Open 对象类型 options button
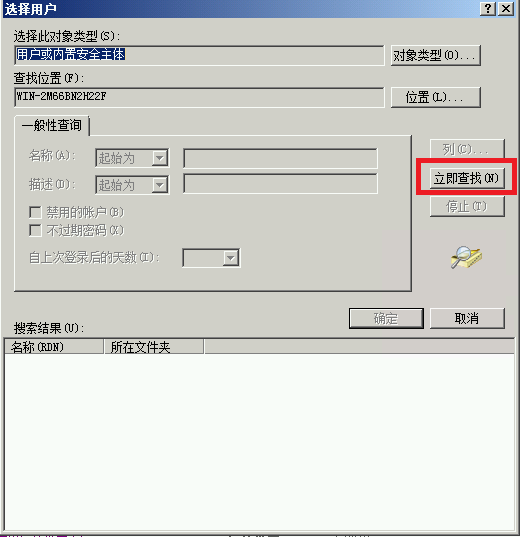The image size is (520, 537). click(436, 55)
